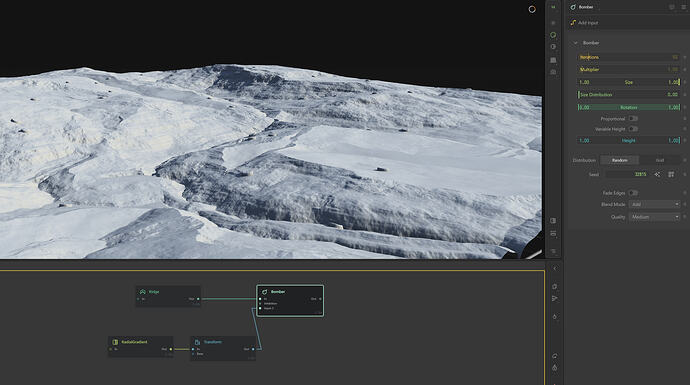Click the Transform node In port
The height and width of the screenshot is (385, 690).
coord(193,349)
